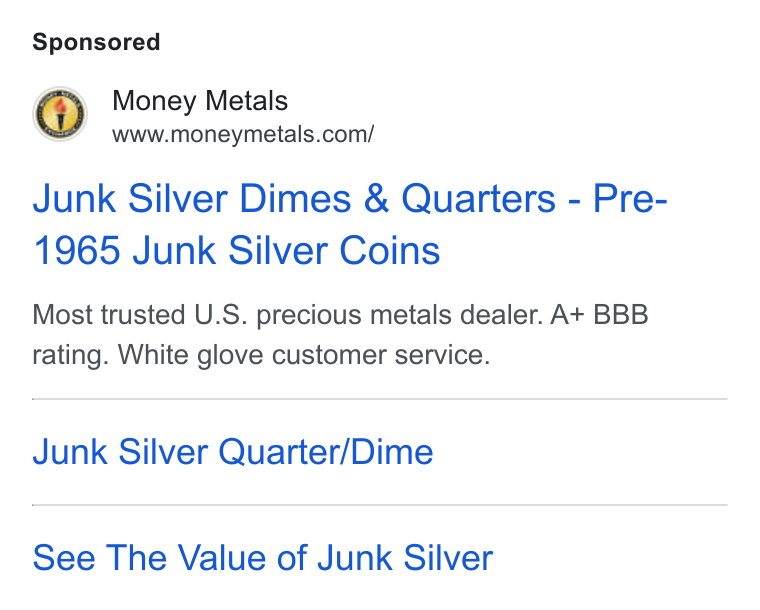Open the Junk Silver Quarter/Dime sitelink
Screen dimensions: 760x610
pos(233,452)
